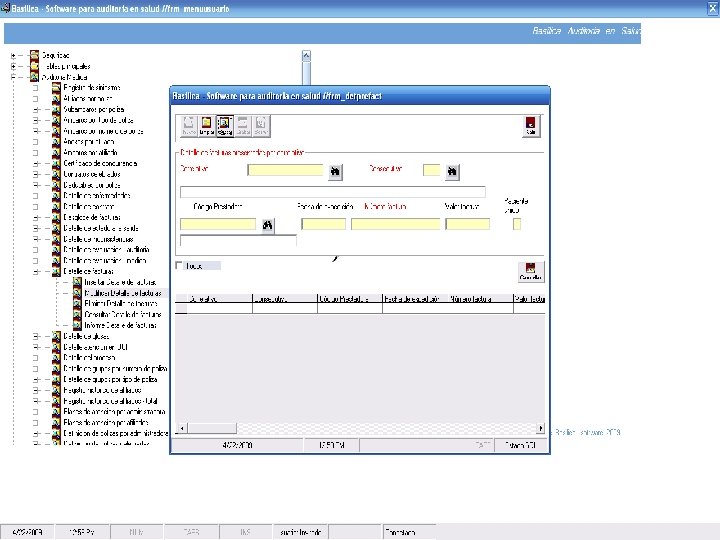Expand the Seguridad tree node
Screen dimensions: 720x540
pos(13,56)
